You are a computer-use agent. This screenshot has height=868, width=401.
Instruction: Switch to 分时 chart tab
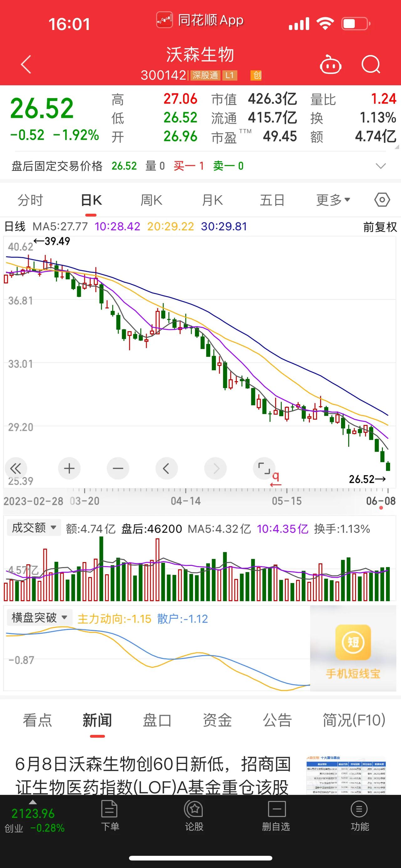click(30, 200)
